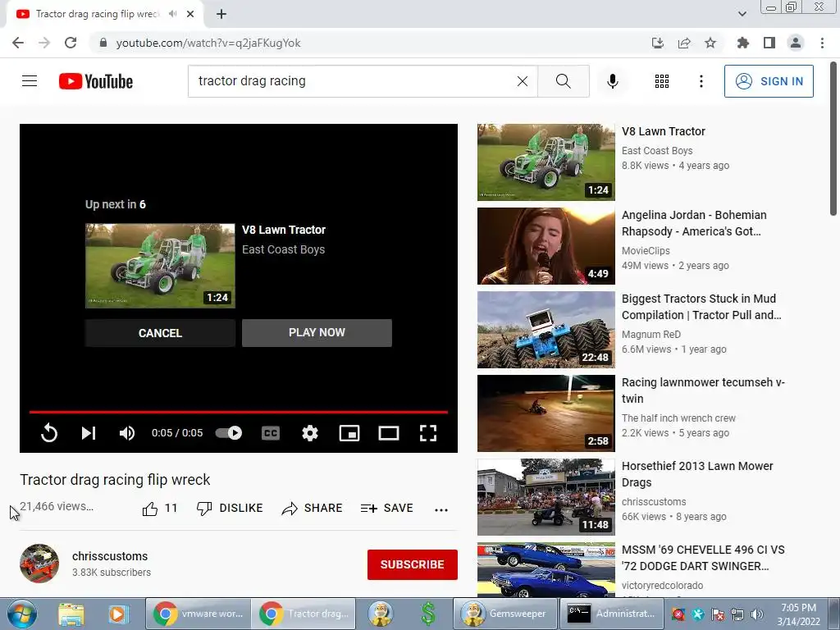Screen dimensions: 840x630
Task: Click the DISLIKE thumbs-down button
Action: [x=230, y=509]
